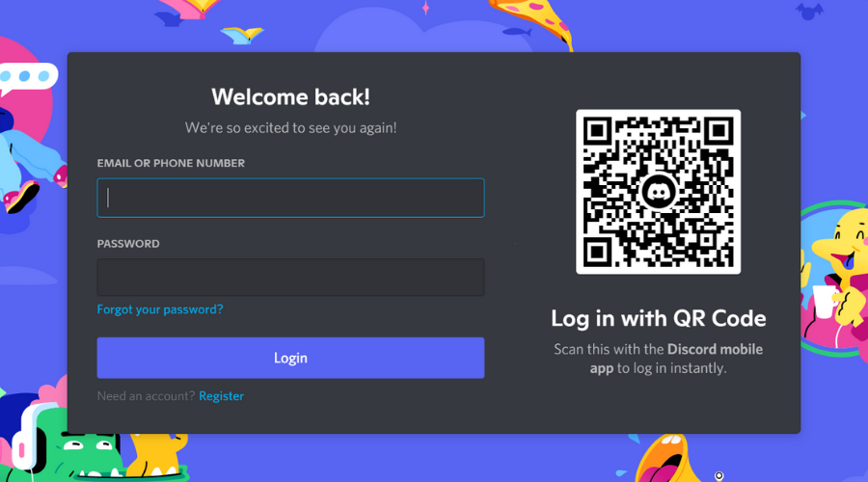
Task: Click the QR code image
Action: tap(658, 192)
